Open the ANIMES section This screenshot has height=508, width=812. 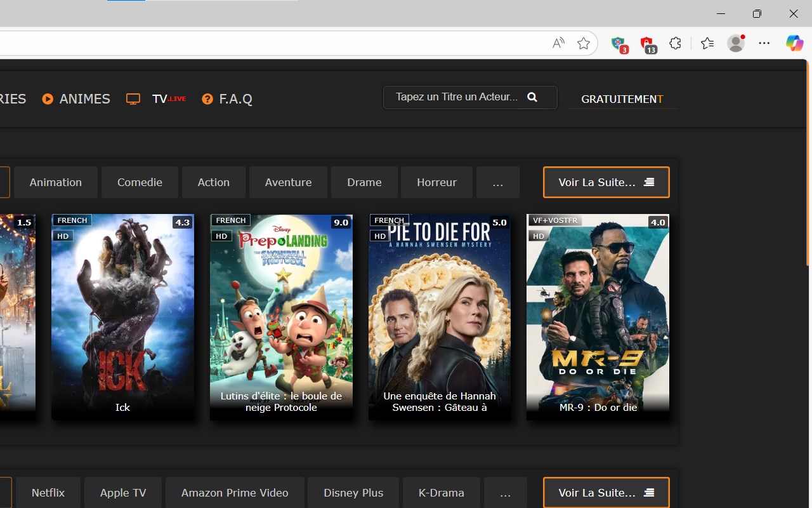click(x=84, y=99)
